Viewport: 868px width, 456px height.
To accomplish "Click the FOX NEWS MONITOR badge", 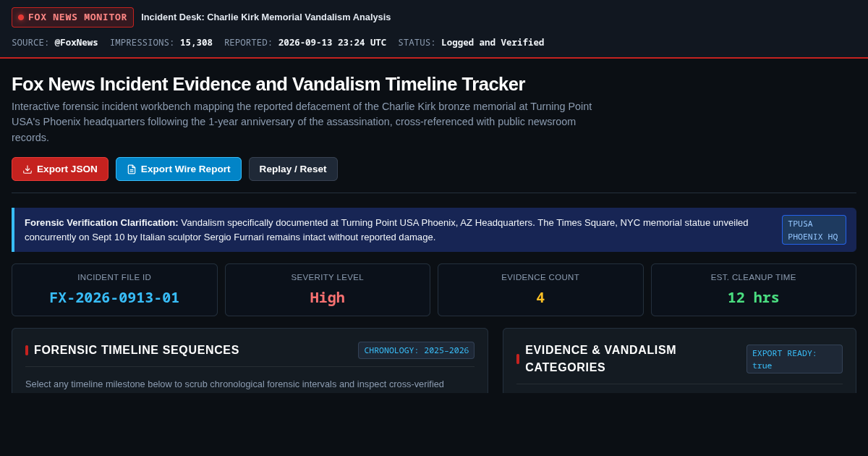I will point(72,17).
